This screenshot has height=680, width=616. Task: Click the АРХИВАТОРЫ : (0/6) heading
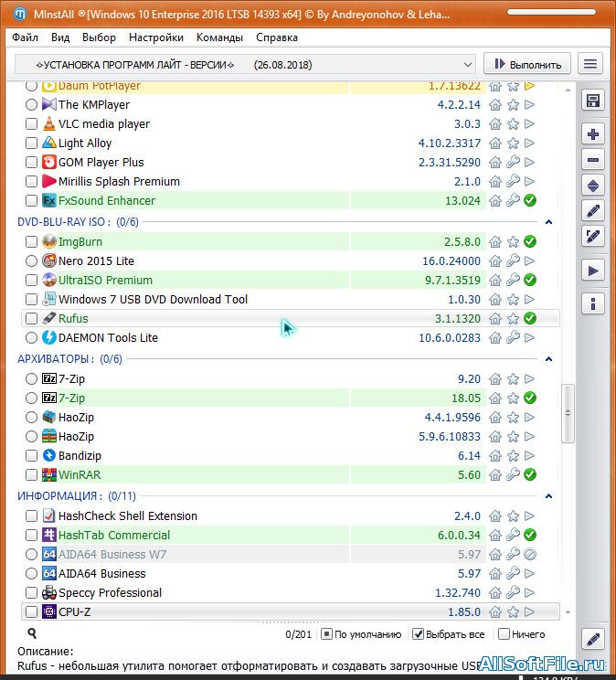(x=69, y=359)
